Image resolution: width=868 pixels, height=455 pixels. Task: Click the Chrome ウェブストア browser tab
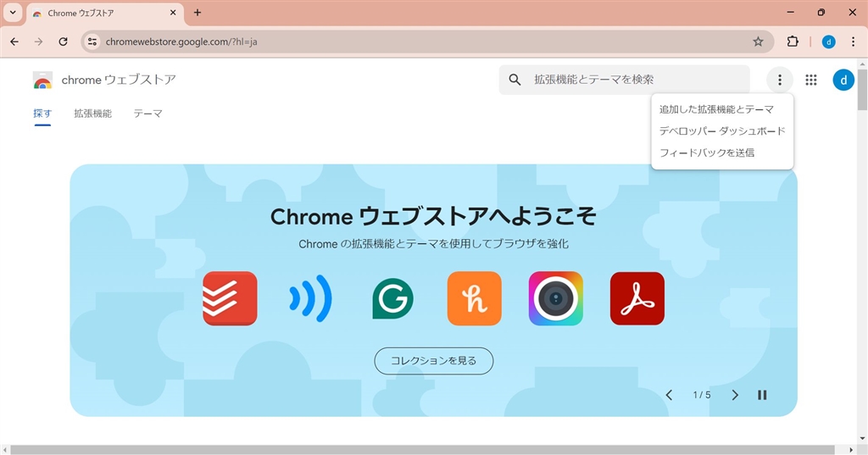tap(105, 13)
